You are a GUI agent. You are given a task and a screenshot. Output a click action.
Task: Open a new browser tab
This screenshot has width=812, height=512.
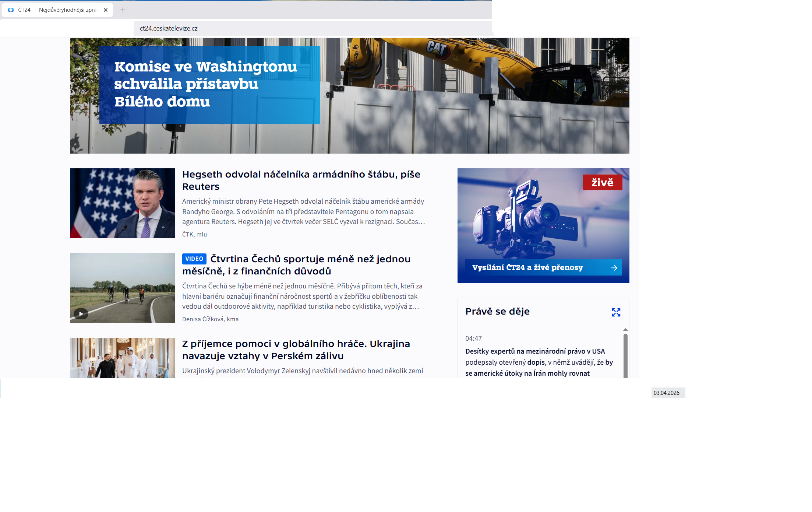(x=123, y=10)
